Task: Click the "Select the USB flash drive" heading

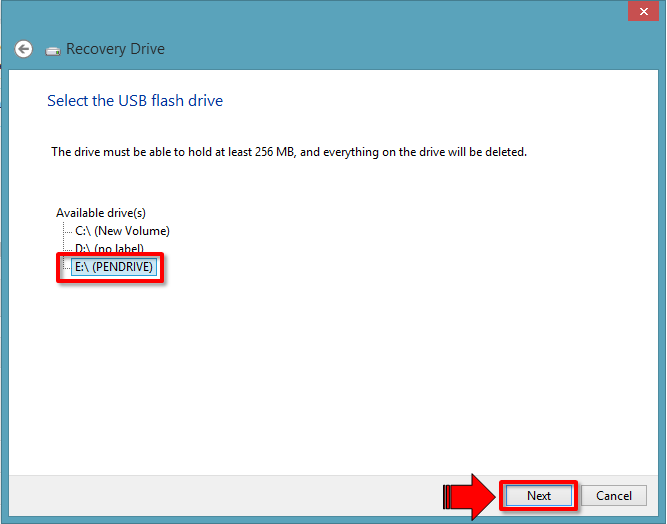Action: tap(135, 101)
